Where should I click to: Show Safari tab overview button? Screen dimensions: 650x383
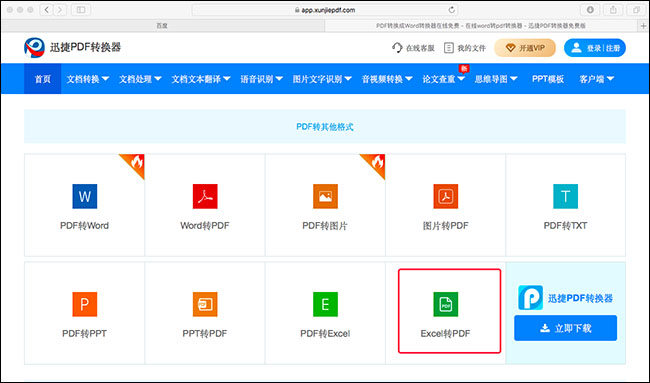coord(636,10)
